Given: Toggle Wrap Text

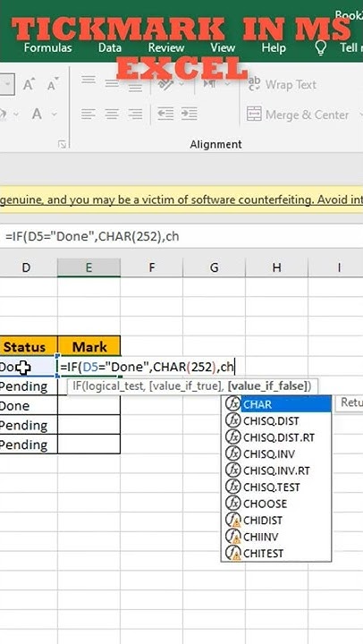Looking at the screenshot, I should coord(282,85).
